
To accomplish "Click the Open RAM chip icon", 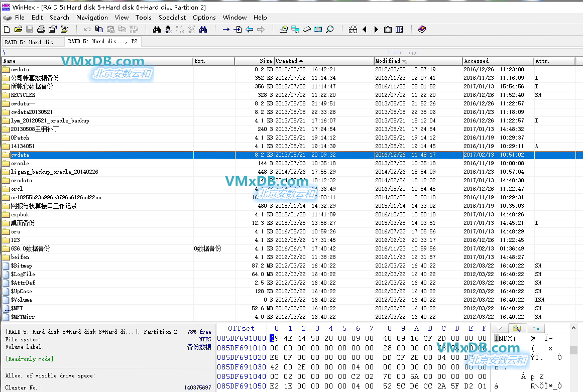I will click(x=307, y=29).
